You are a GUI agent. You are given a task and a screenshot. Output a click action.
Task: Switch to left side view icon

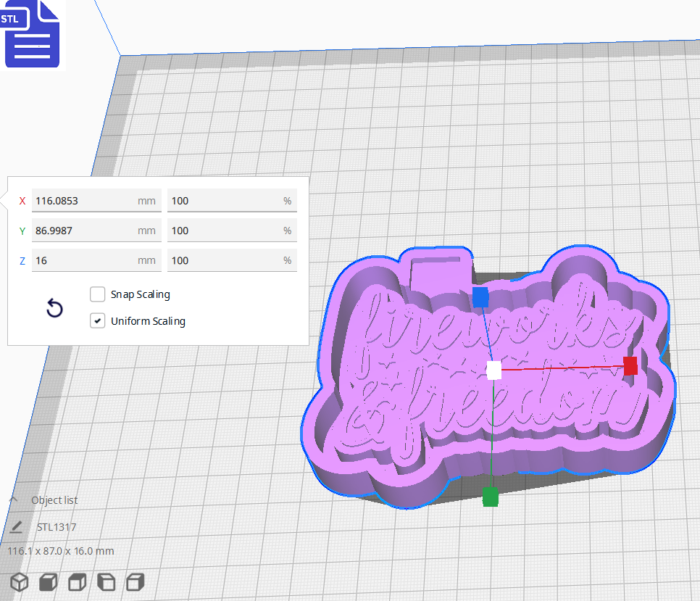click(106, 581)
